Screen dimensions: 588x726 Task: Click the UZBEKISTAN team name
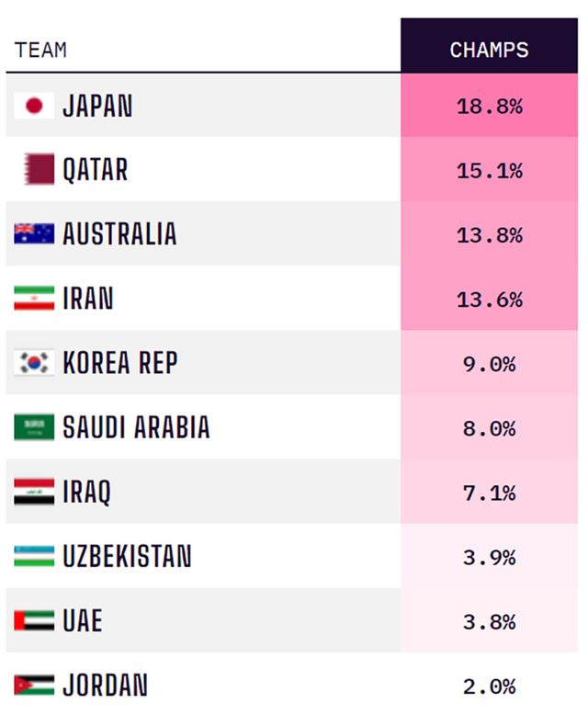click(x=127, y=556)
